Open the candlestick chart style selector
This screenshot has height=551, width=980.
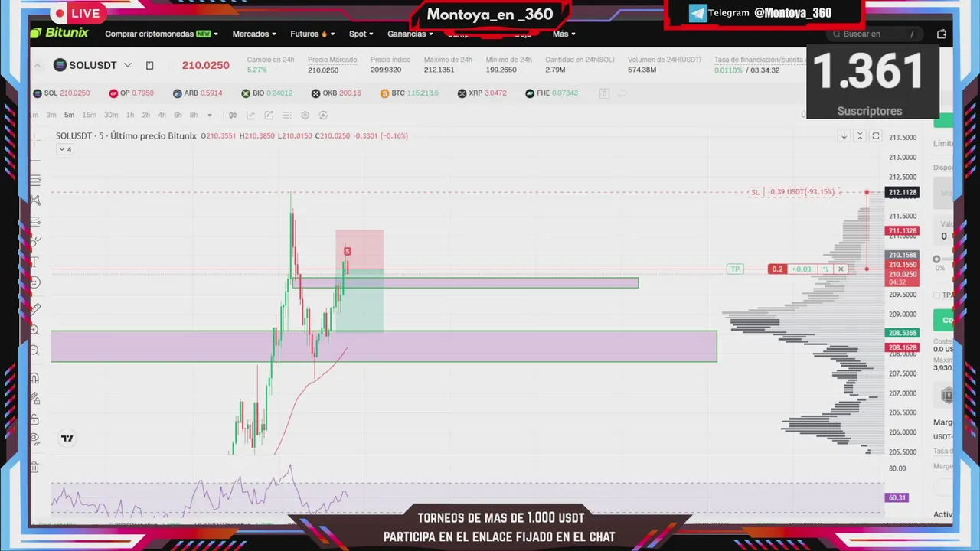pyautogui.click(x=233, y=116)
